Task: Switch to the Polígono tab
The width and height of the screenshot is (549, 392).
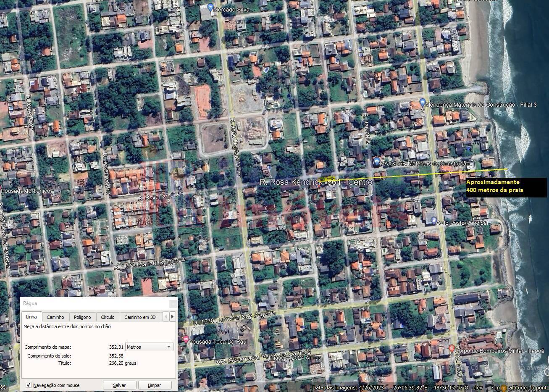Action: [x=82, y=317]
